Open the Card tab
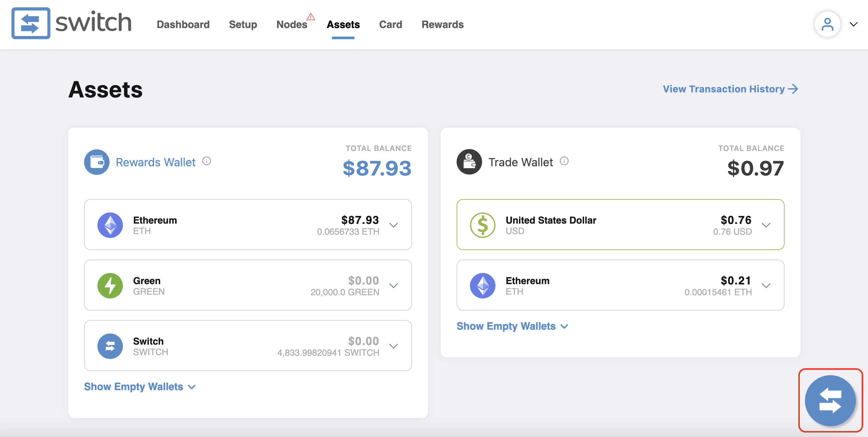The width and height of the screenshot is (868, 437). (390, 24)
